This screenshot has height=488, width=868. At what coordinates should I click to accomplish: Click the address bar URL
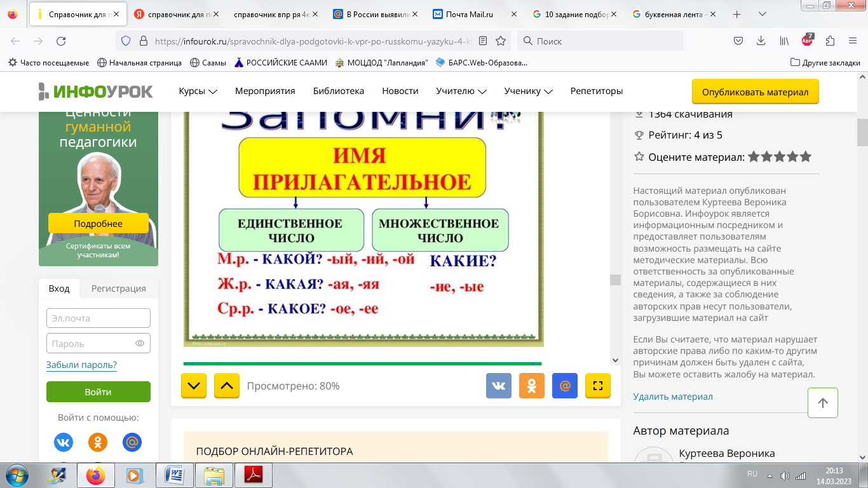[x=313, y=41]
